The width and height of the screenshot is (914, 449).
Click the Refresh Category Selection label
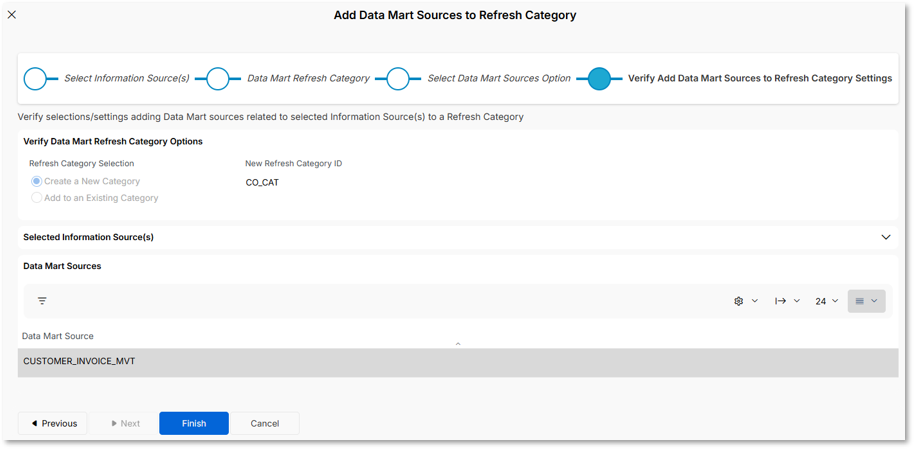pyautogui.click(x=82, y=163)
